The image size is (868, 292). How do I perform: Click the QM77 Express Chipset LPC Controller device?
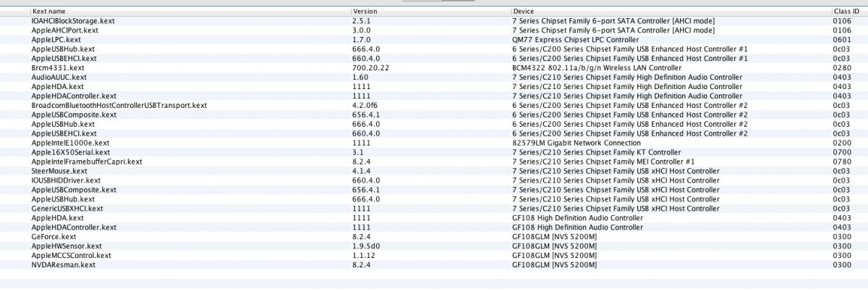point(575,39)
